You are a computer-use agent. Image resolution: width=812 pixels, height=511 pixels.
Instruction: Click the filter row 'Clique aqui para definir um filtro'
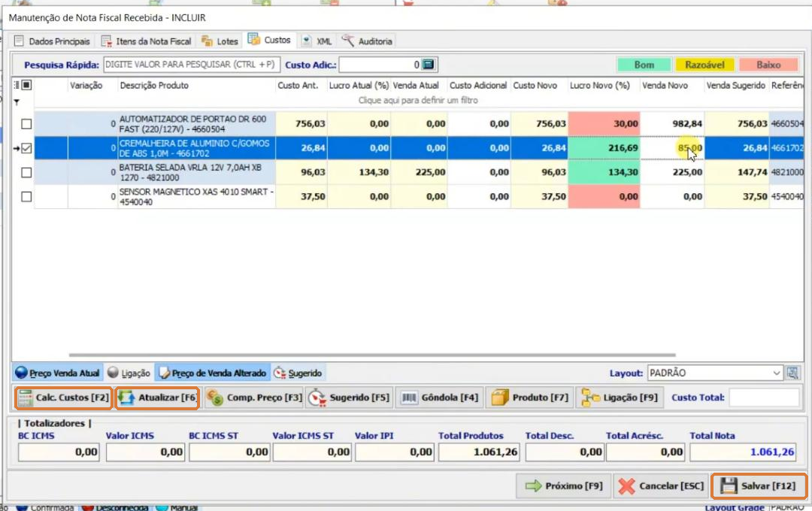pos(418,101)
